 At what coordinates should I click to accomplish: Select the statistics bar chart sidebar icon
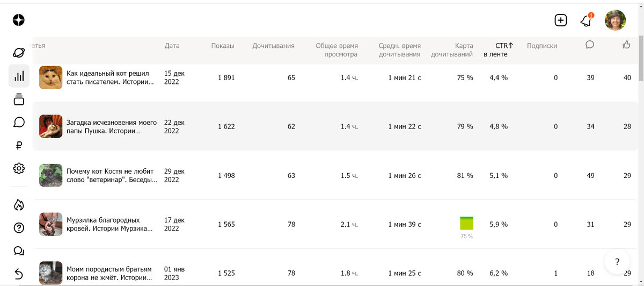coord(19,76)
